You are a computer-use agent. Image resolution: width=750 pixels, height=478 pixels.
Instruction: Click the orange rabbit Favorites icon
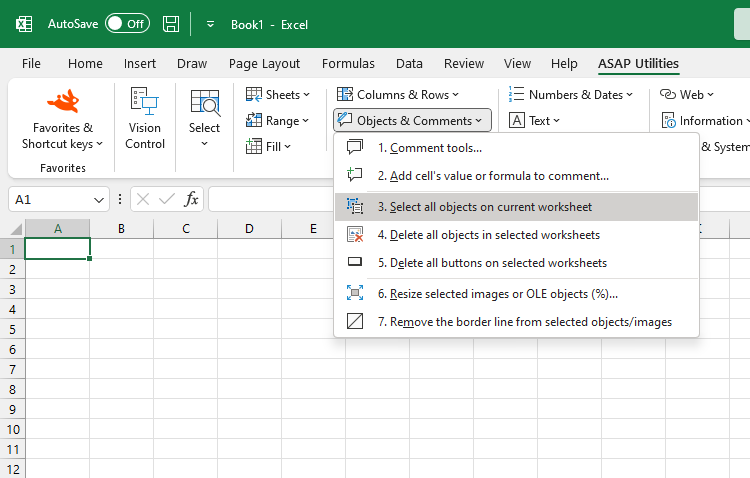63,101
